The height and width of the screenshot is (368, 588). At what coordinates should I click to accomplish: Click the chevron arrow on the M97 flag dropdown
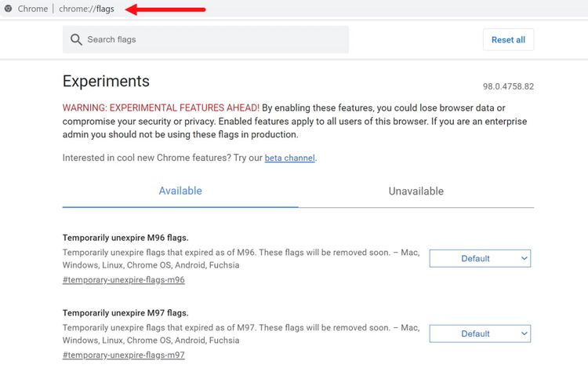pyautogui.click(x=524, y=333)
